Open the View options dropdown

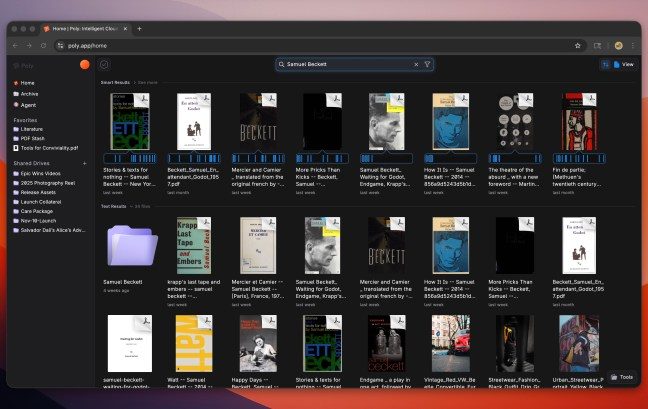[x=624, y=64]
